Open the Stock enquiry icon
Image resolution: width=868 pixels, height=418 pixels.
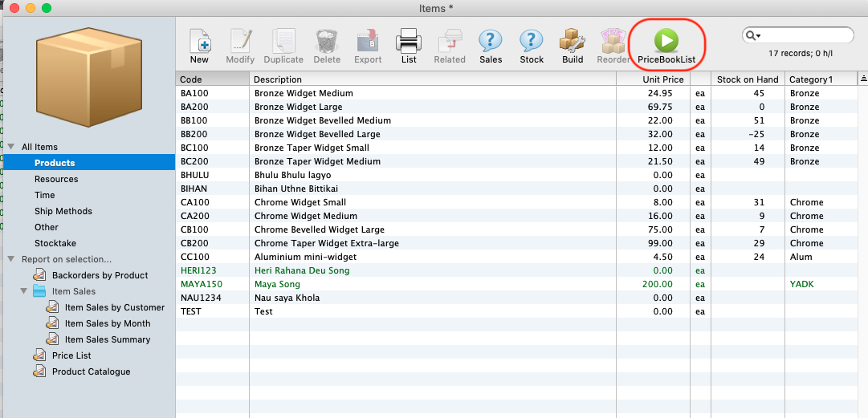[532, 41]
